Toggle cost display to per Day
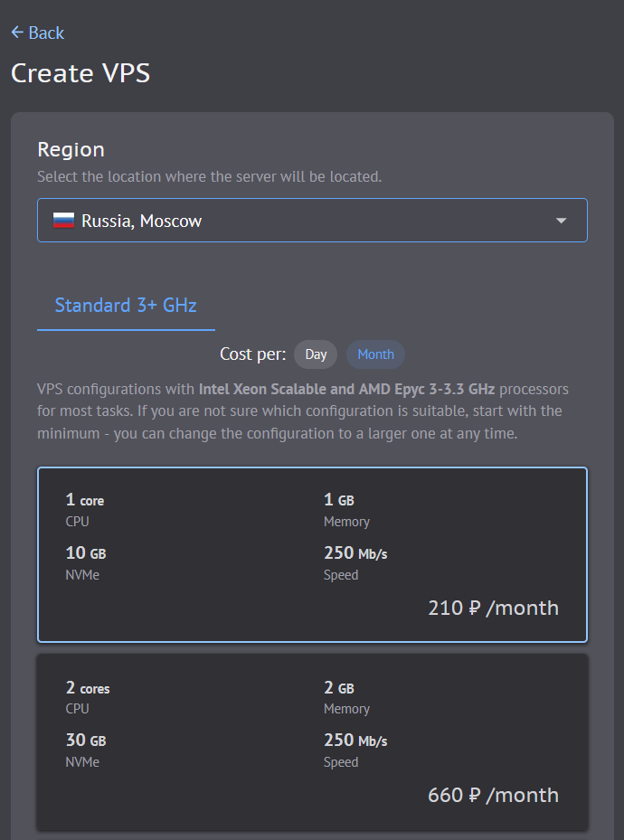The height and width of the screenshot is (840, 624). click(316, 354)
